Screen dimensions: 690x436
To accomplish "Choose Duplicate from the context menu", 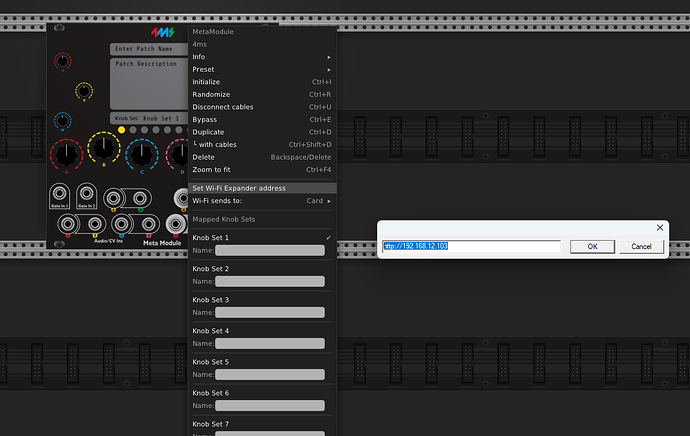I will 262,132.
